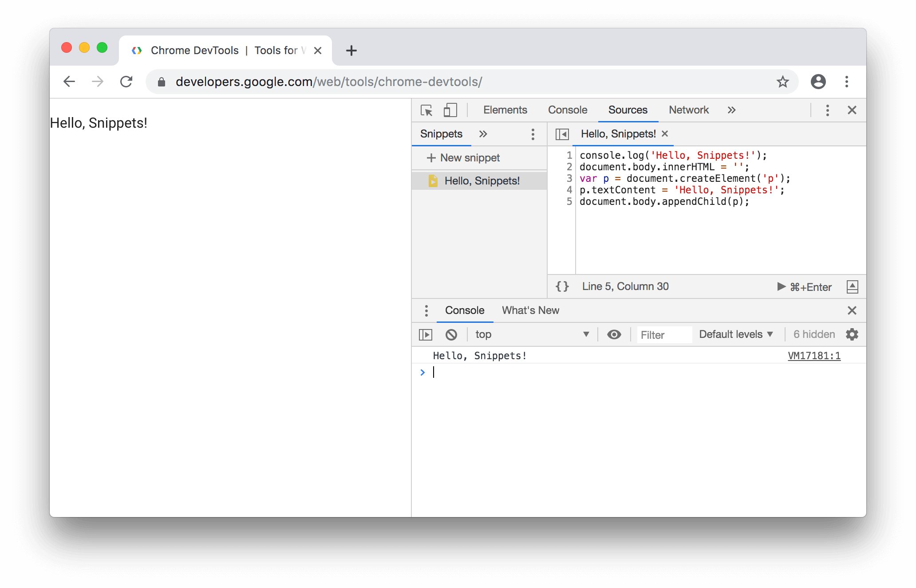Screen dimensions: 916x588
Task: Switch to the Network tab
Action: pyautogui.click(x=688, y=110)
